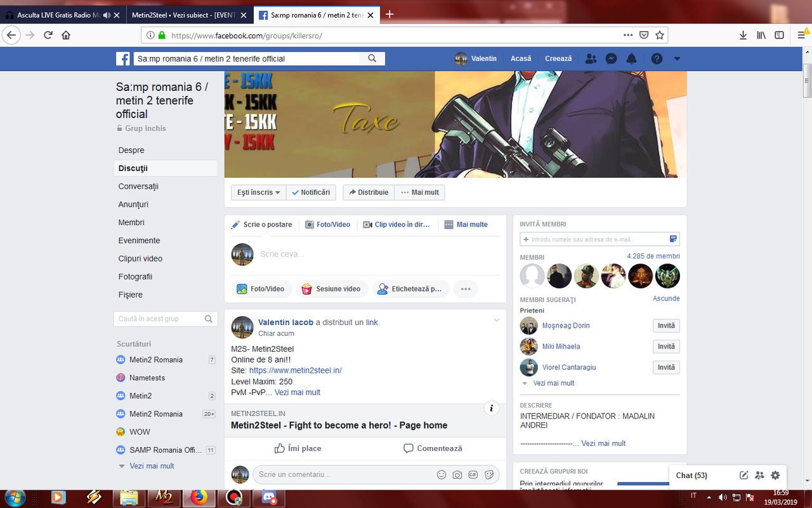Click the Distribuie button
The width and height of the screenshot is (812, 508).
click(369, 192)
